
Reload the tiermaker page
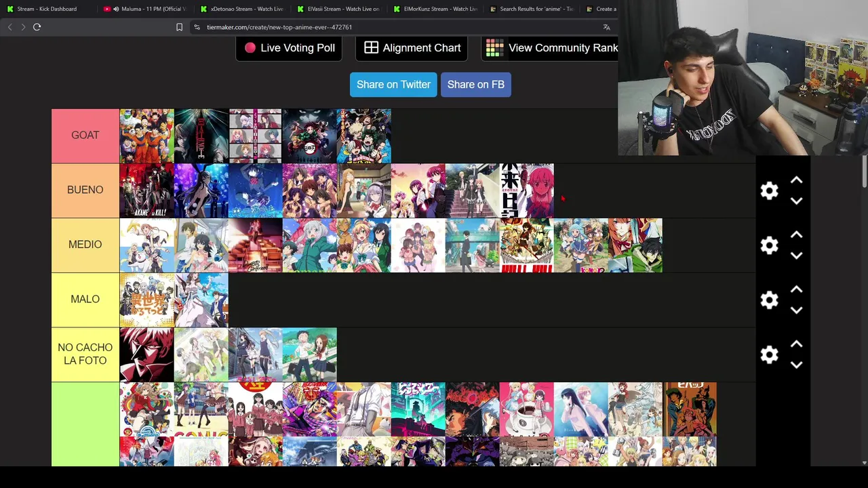point(37,27)
